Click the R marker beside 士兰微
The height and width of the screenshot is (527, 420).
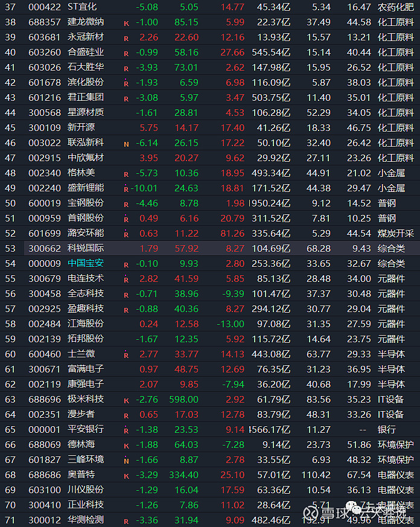pyautogui.click(x=126, y=355)
